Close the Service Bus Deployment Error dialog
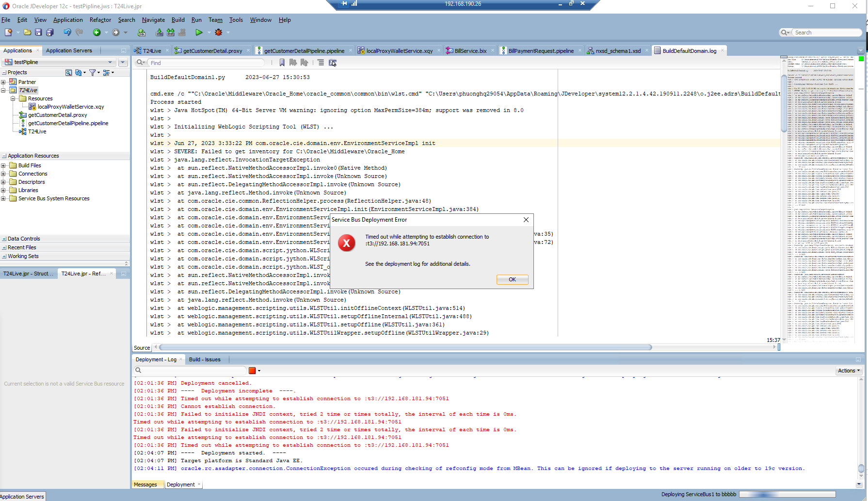This screenshot has height=501, width=868. (526, 220)
